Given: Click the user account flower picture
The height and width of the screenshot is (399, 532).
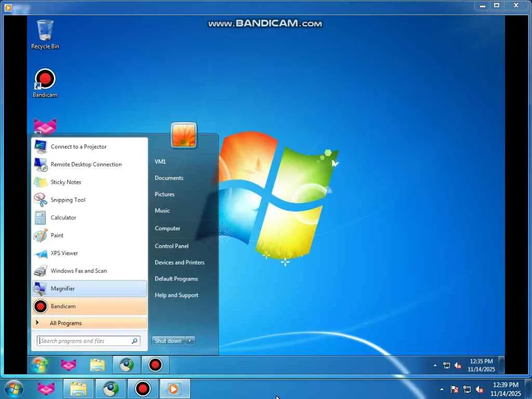Looking at the screenshot, I should [x=183, y=135].
